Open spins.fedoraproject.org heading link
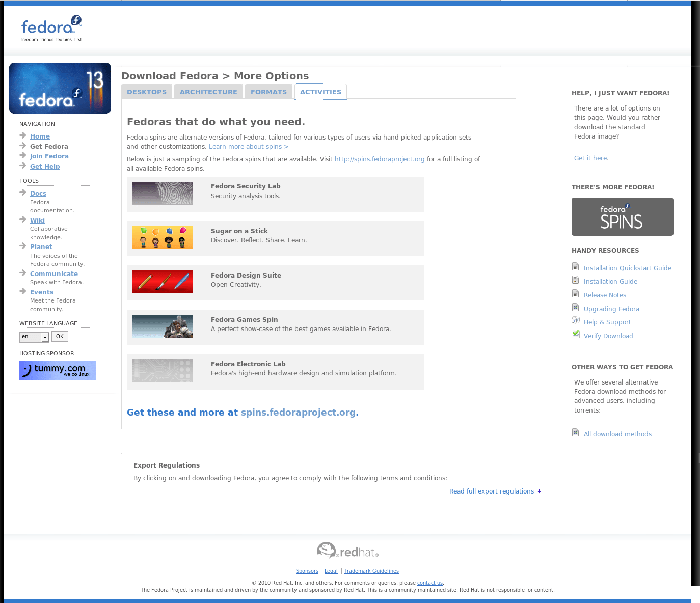The height and width of the screenshot is (603, 700). pyautogui.click(x=298, y=413)
